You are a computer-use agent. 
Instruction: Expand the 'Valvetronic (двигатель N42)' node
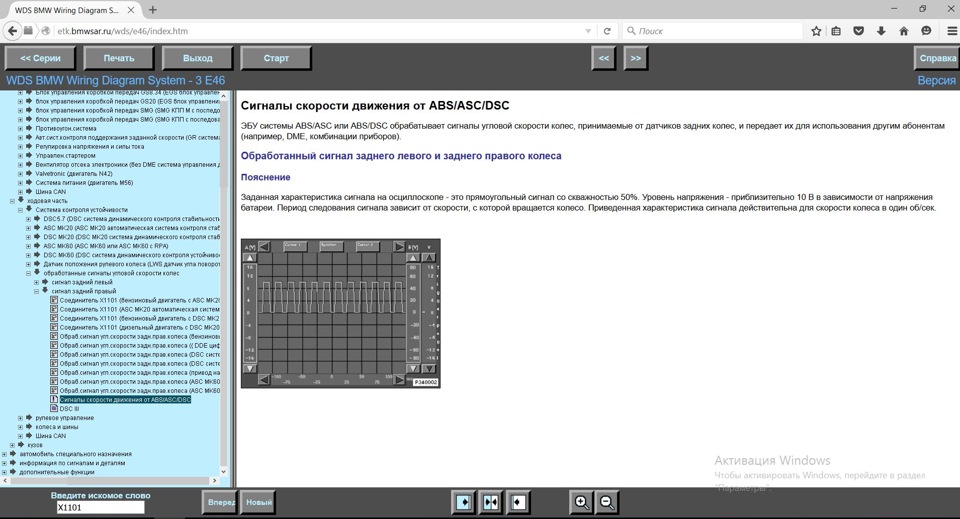point(20,174)
